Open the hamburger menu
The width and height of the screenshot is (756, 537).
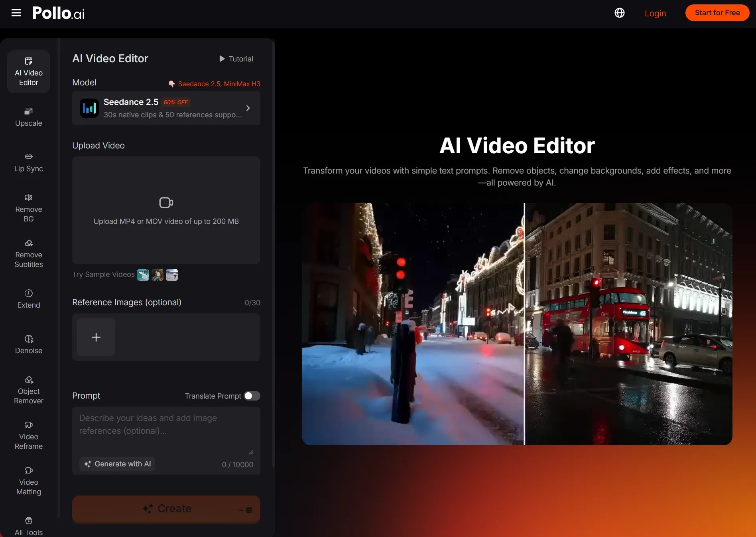point(16,13)
